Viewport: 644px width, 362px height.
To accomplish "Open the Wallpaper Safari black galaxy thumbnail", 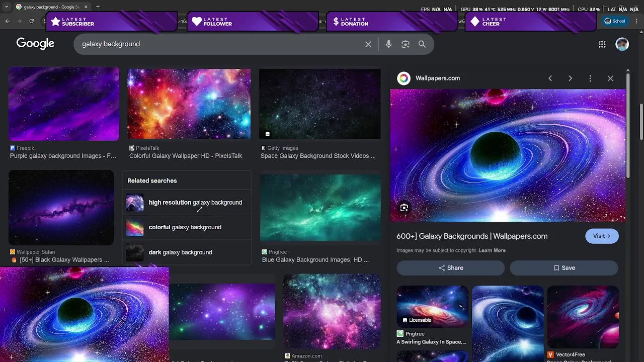I will (x=61, y=207).
